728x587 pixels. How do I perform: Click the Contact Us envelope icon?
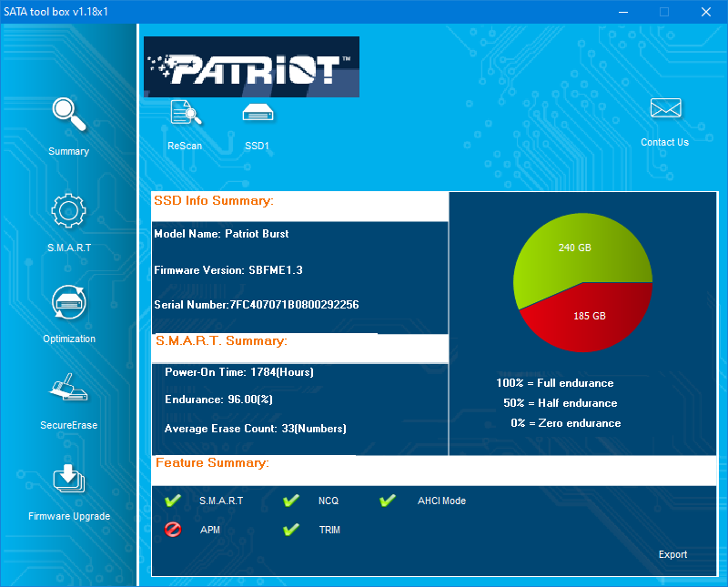coord(666,108)
